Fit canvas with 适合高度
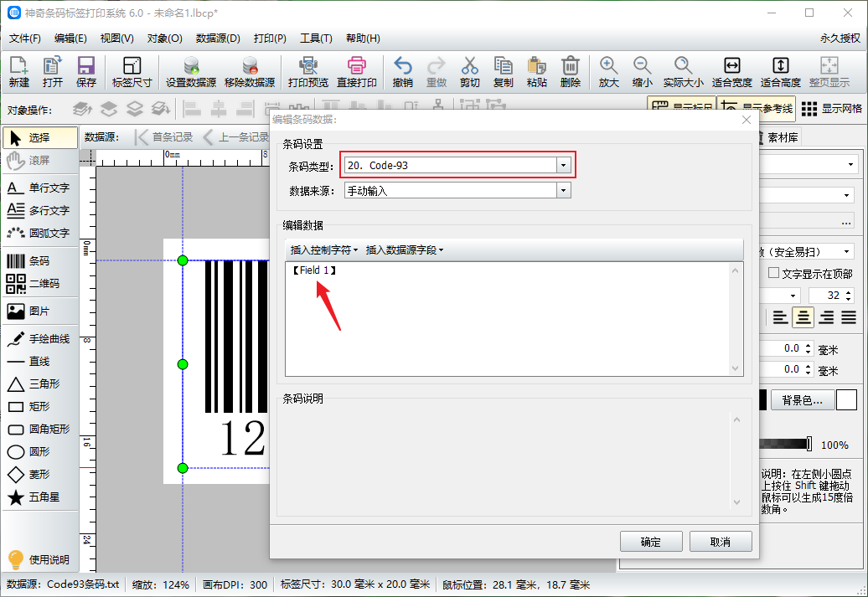Viewport: 868px width, 597px height. click(x=781, y=71)
